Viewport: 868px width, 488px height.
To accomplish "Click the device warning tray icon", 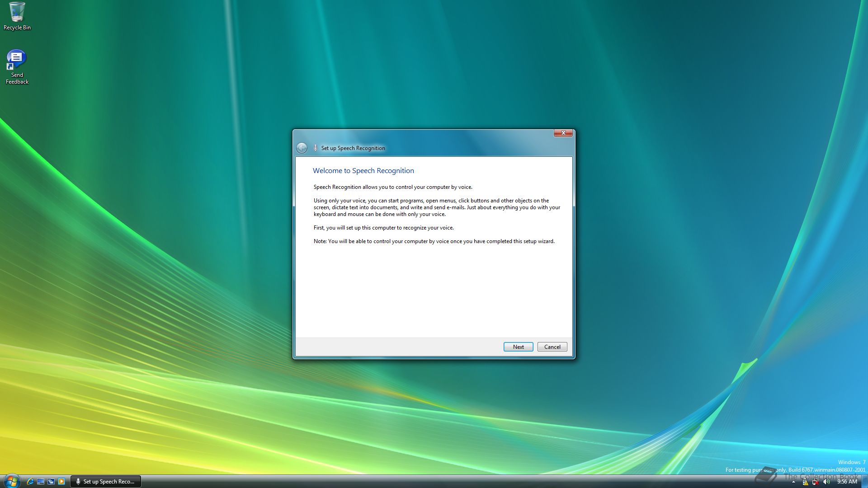I will tap(805, 482).
